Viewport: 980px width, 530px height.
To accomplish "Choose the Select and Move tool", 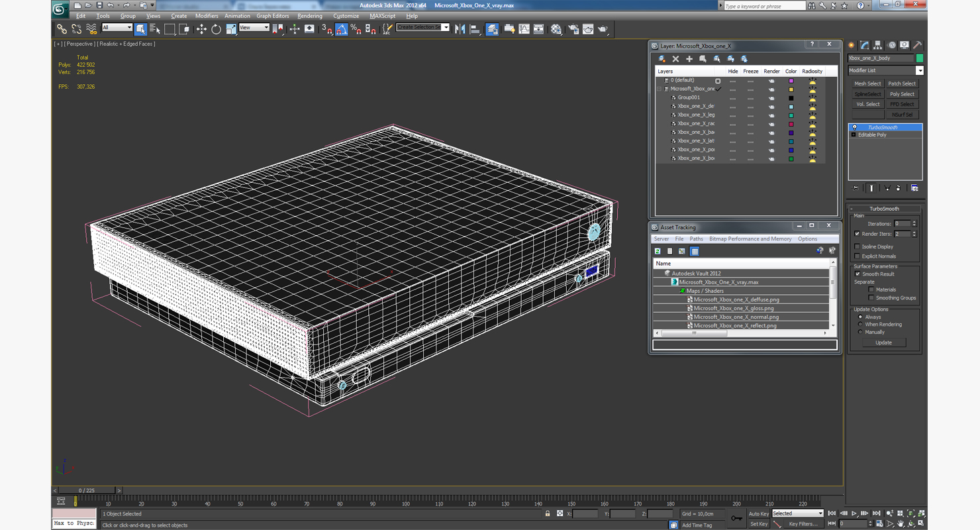I will [201, 29].
